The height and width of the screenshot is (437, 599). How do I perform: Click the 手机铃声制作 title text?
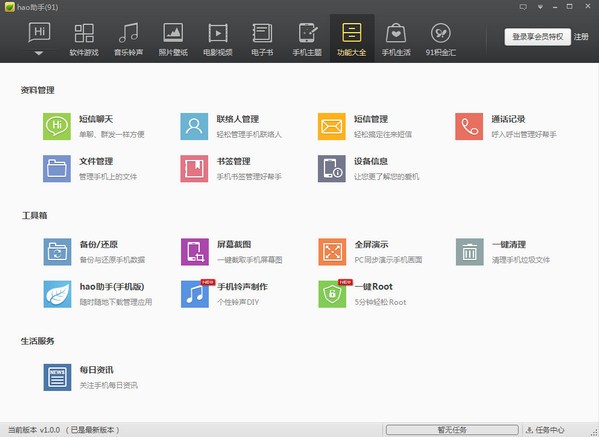tap(242, 286)
